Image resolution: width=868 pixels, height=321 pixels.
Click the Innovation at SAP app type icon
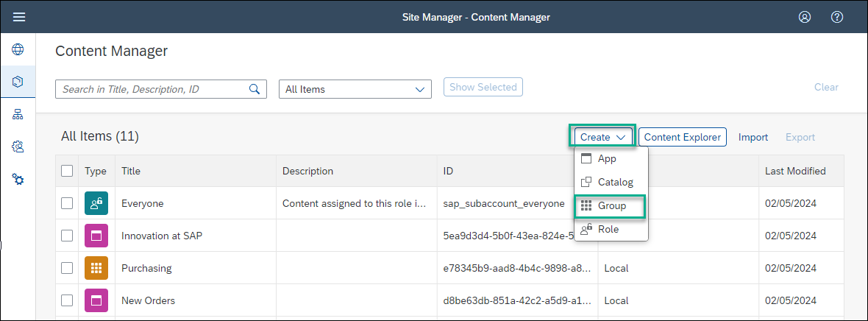tap(96, 236)
